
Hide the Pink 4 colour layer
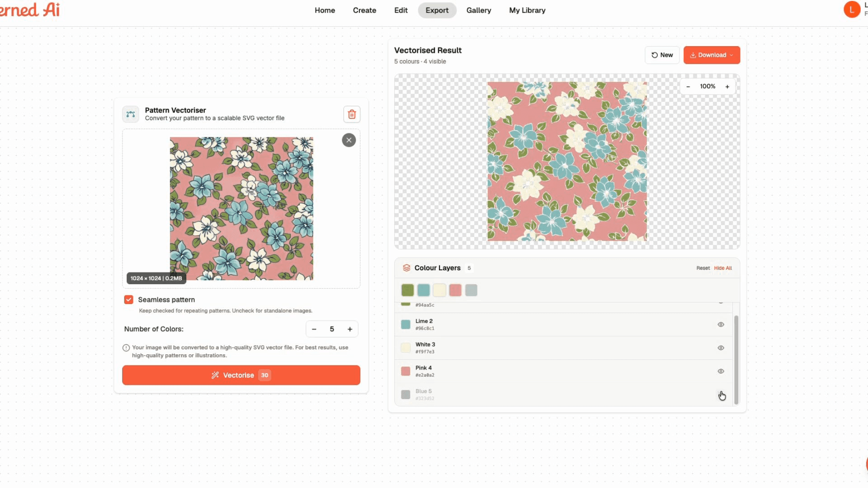click(721, 371)
